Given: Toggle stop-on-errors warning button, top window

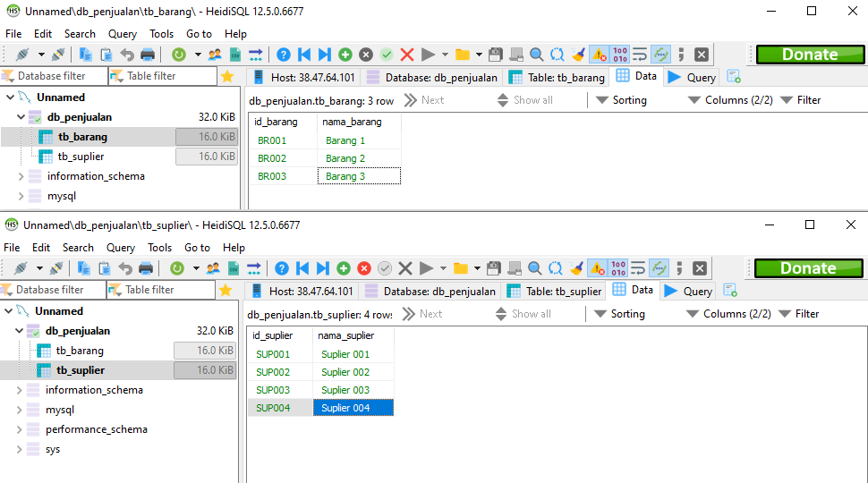Looking at the screenshot, I should point(599,55).
